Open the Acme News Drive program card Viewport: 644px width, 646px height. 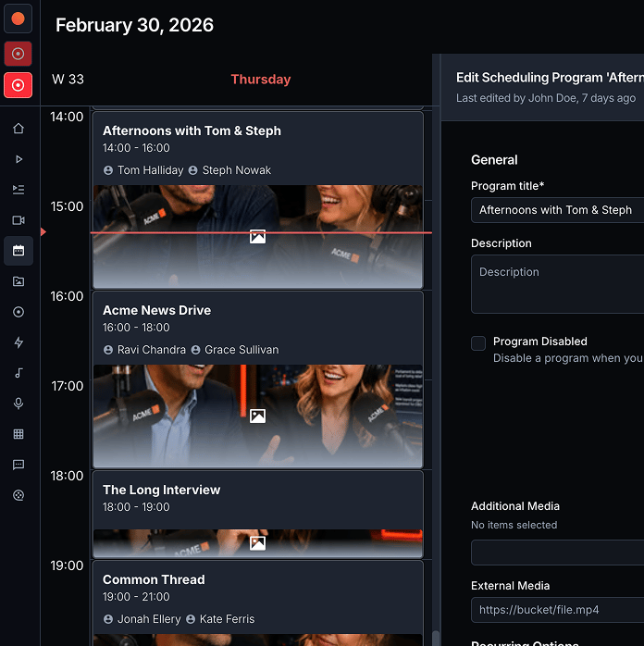click(258, 379)
